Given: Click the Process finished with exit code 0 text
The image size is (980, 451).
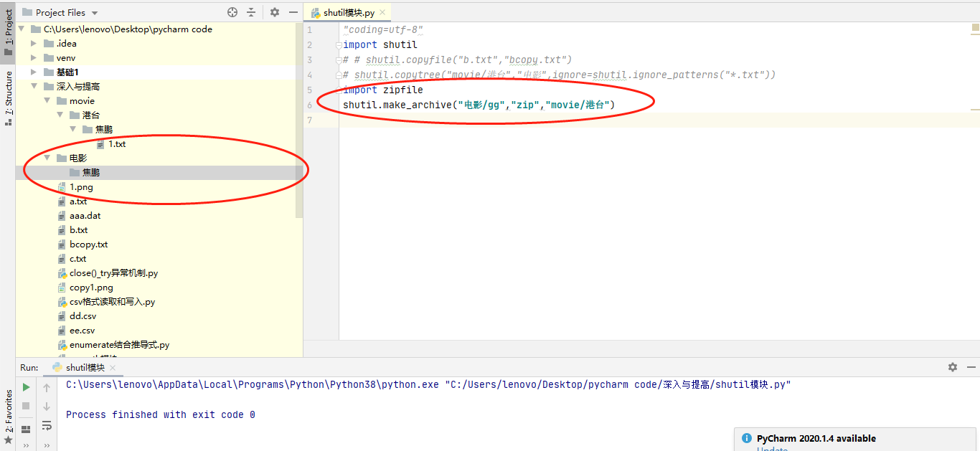Looking at the screenshot, I should 161,414.
